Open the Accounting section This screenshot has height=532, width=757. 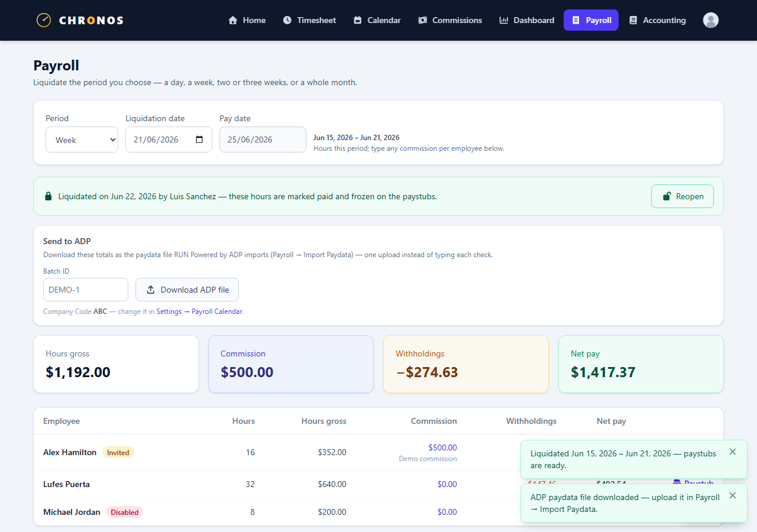(x=657, y=20)
